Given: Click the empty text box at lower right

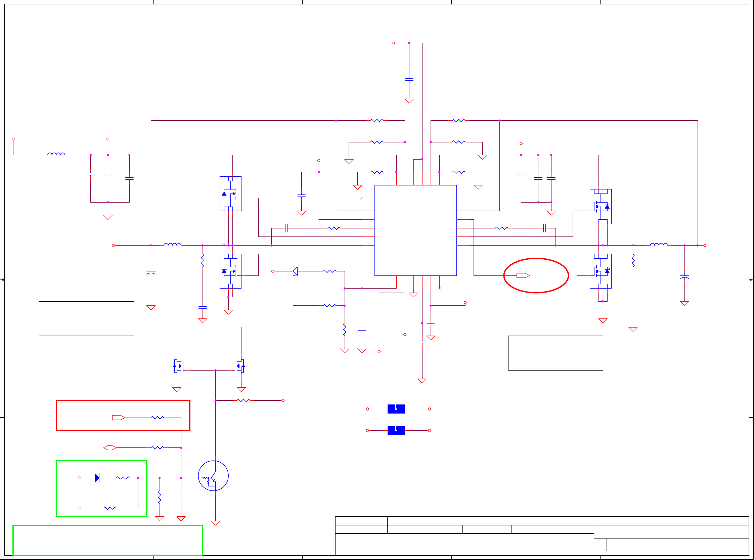Looking at the screenshot, I should pyautogui.click(x=555, y=353).
